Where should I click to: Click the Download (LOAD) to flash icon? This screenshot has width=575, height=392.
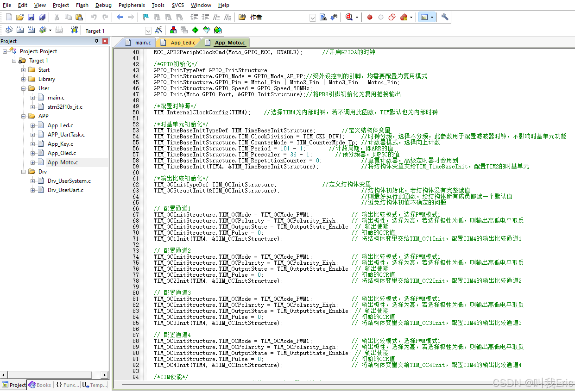pyautogui.click(x=74, y=30)
